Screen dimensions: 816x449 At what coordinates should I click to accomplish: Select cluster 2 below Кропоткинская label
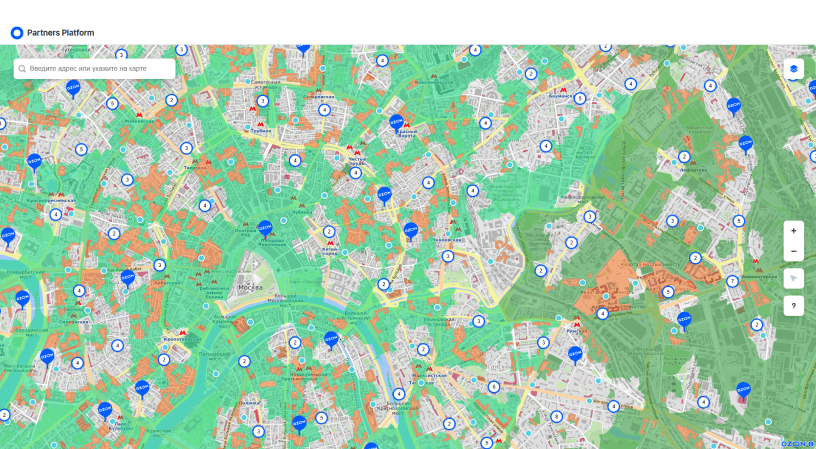pos(164,360)
